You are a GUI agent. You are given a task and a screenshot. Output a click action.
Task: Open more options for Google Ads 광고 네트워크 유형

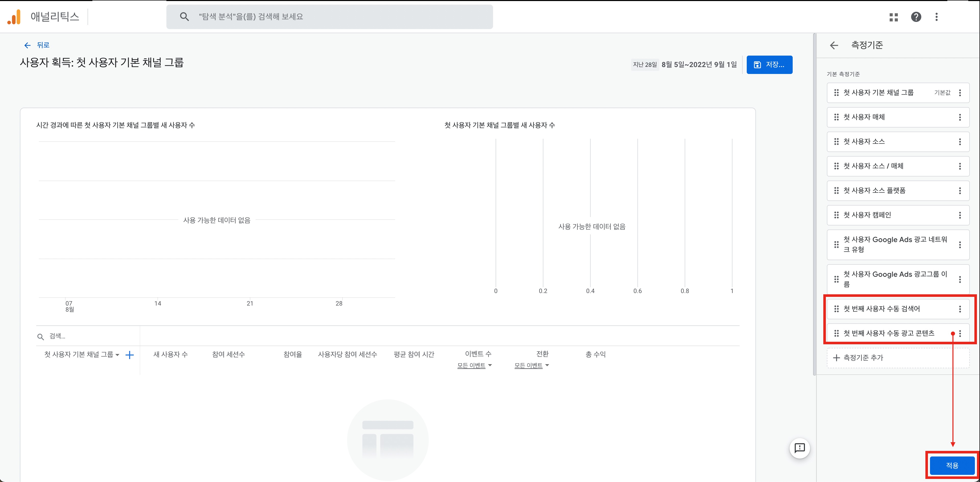pos(960,245)
